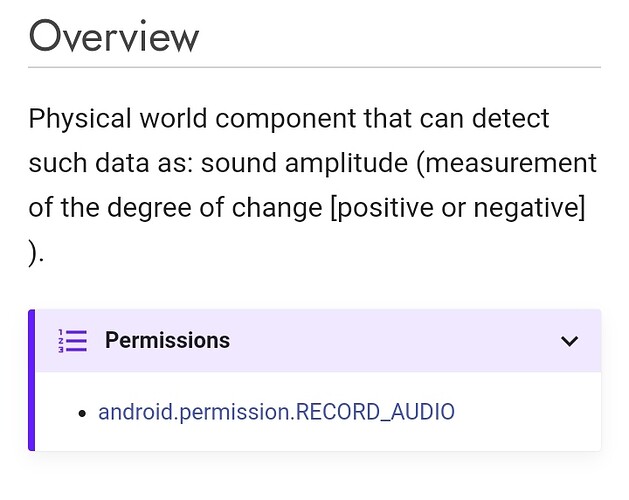
Task: Click the Permissions header title
Action: click(x=167, y=340)
